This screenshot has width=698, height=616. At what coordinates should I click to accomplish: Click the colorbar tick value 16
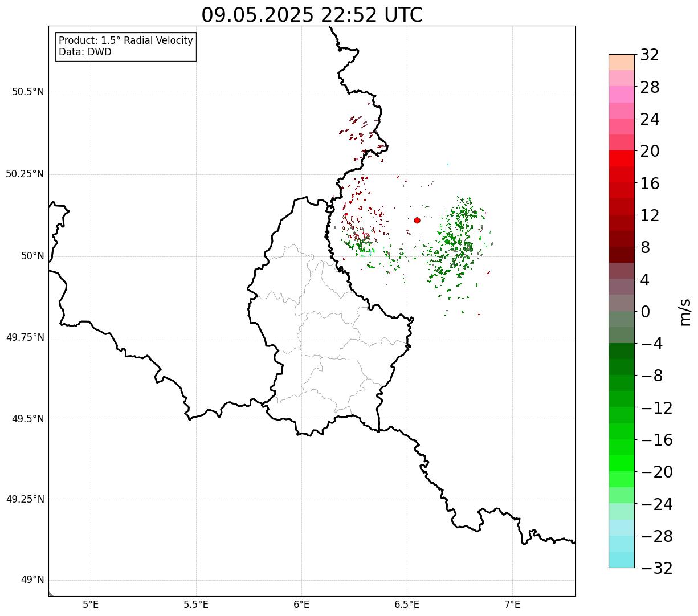point(650,183)
